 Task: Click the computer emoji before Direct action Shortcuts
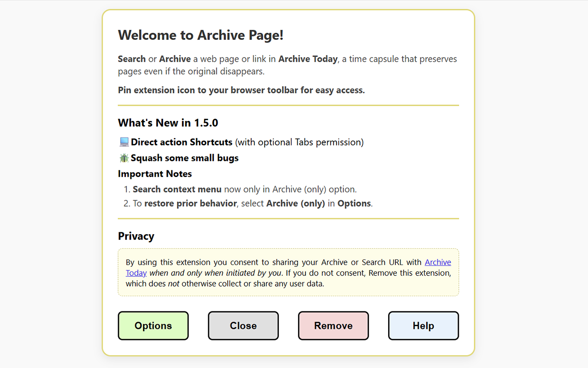click(124, 142)
